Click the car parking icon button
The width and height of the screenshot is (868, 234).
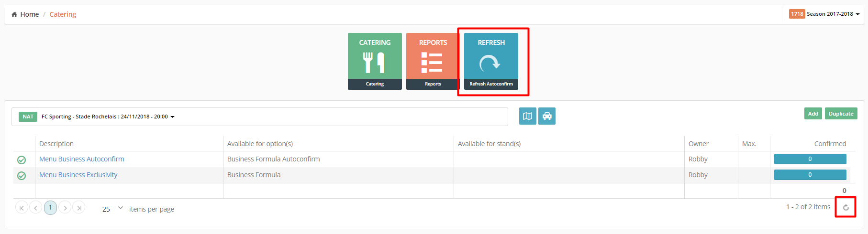pos(547,116)
